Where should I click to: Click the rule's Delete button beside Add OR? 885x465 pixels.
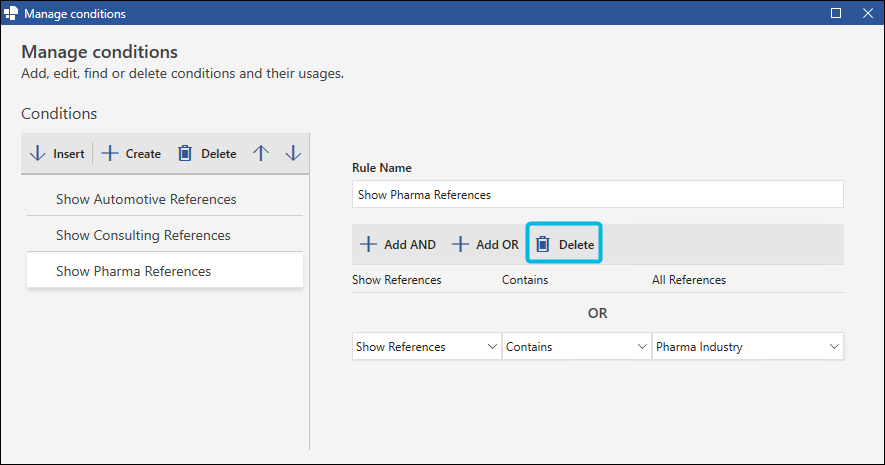pos(564,244)
